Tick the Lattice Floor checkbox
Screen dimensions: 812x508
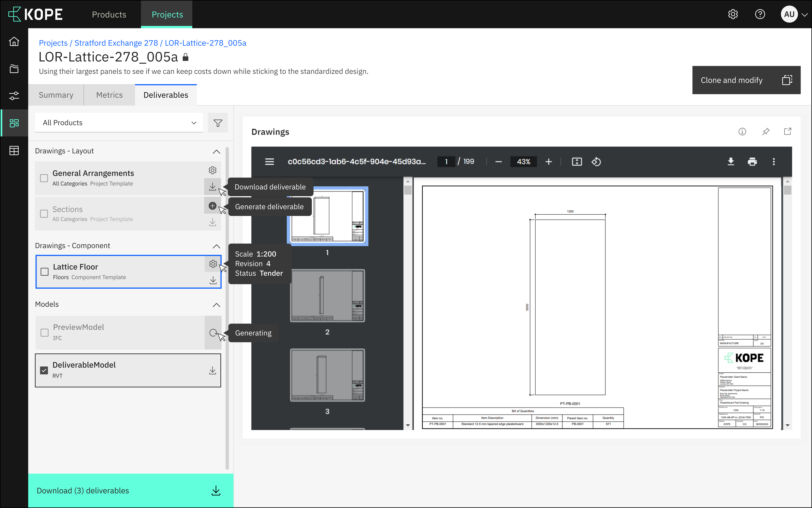[45, 271]
